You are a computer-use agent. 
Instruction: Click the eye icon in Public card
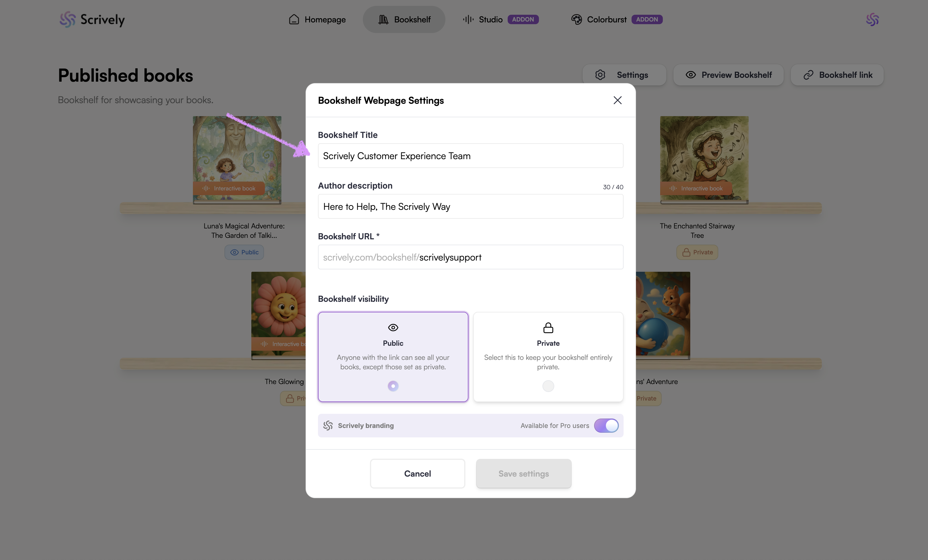point(393,327)
